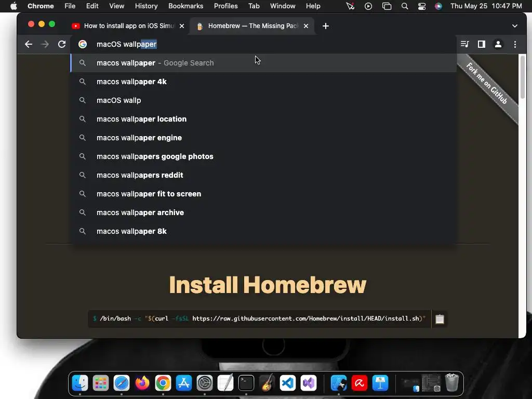Reload the page with the refresh icon
The width and height of the screenshot is (532, 399).
click(61, 44)
